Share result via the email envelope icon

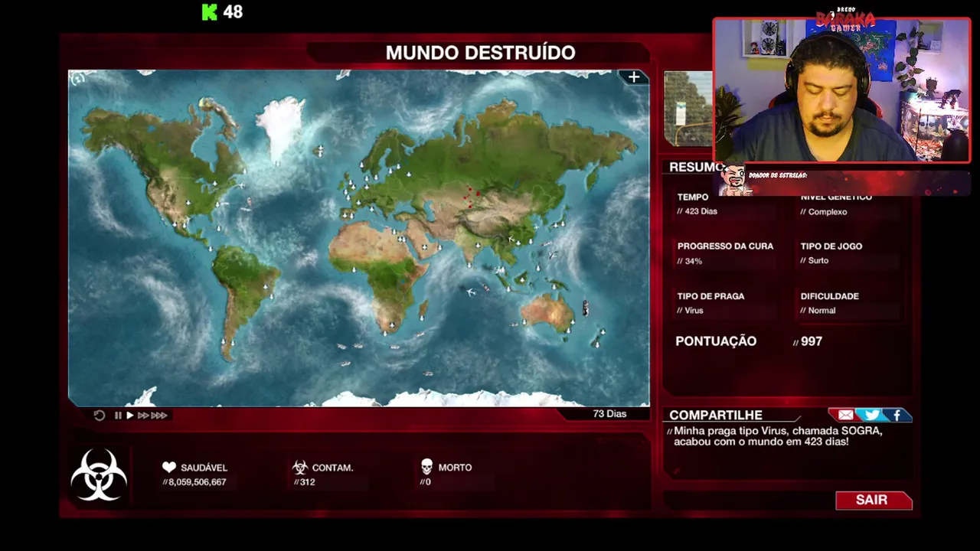pyautogui.click(x=845, y=415)
